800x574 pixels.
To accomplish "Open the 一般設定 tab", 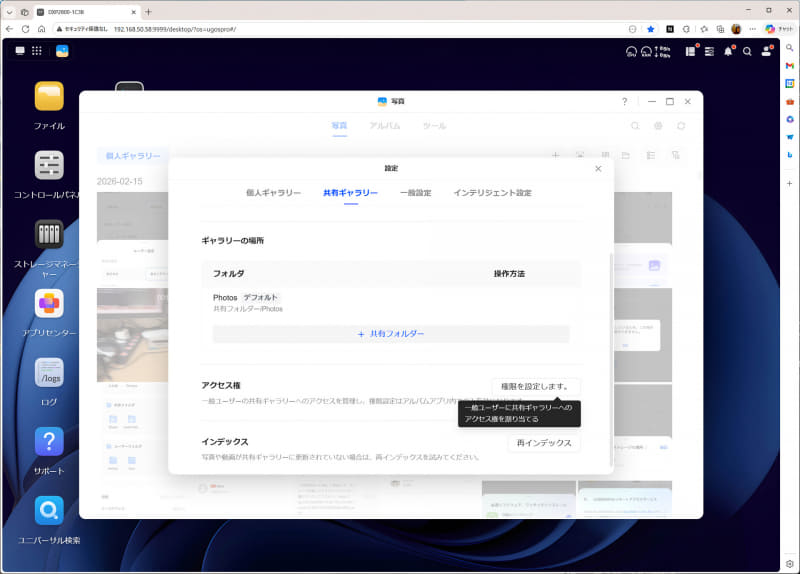I will (x=416, y=193).
